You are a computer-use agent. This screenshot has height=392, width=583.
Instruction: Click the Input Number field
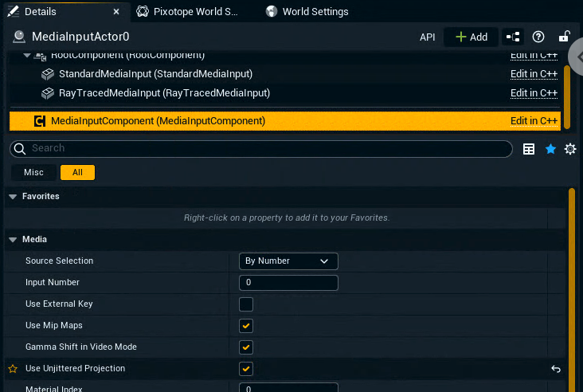288,283
